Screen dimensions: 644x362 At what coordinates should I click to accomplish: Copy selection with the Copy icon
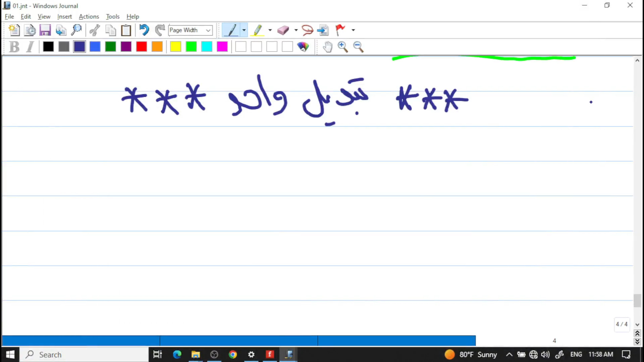tap(110, 30)
